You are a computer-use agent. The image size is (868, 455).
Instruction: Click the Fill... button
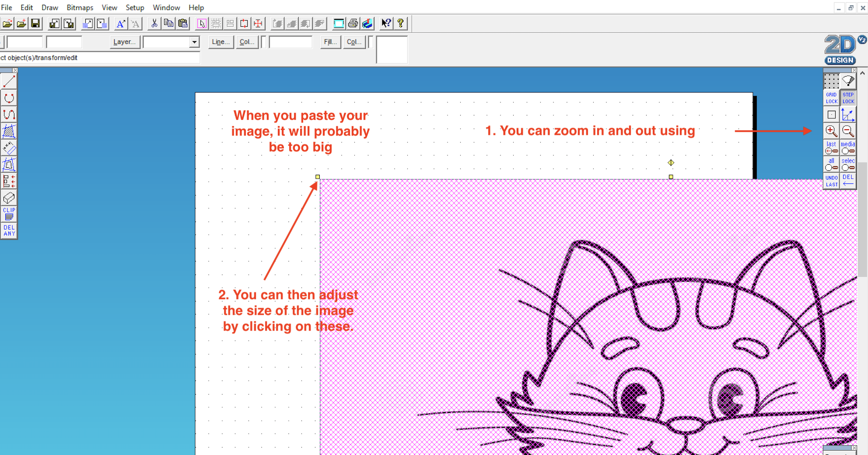pos(330,42)
